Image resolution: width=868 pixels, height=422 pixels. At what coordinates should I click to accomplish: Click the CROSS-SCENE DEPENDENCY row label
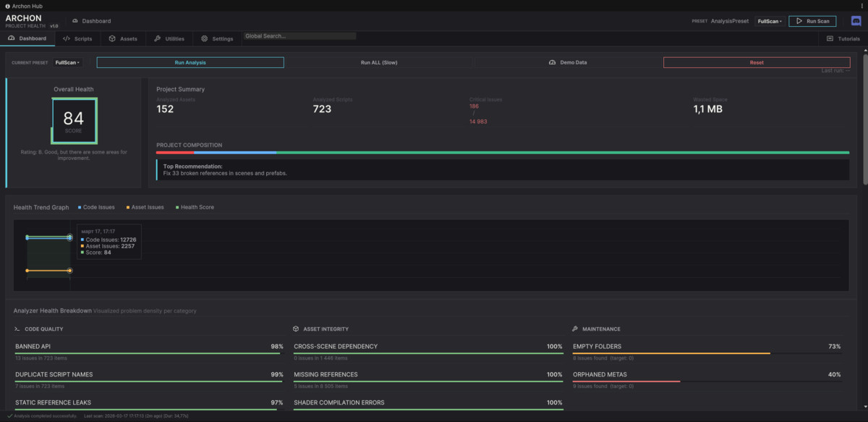[x=336, y=346]
